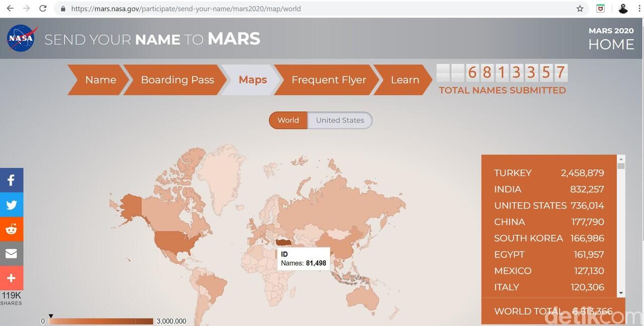Image resolution: width=644 pixels, height=326 pixels.
Task: Click the MEXICO row in the list
Action: tap(549, 271)
